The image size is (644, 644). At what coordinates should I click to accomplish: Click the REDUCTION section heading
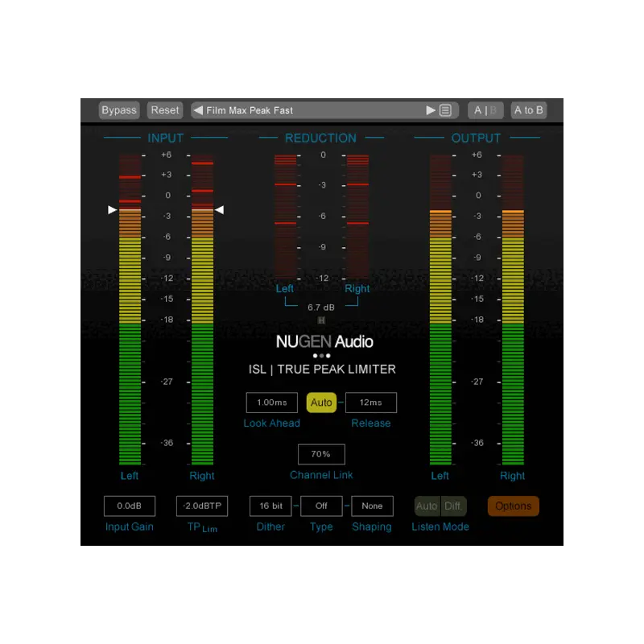coord(320,138)
